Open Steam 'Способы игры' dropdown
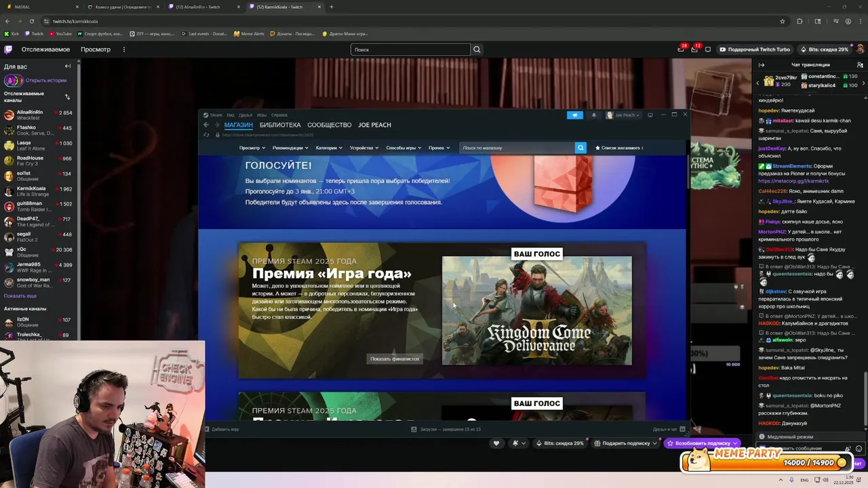Image resolution: width=868 pixels, height=488 pixels. click(403, 148)
